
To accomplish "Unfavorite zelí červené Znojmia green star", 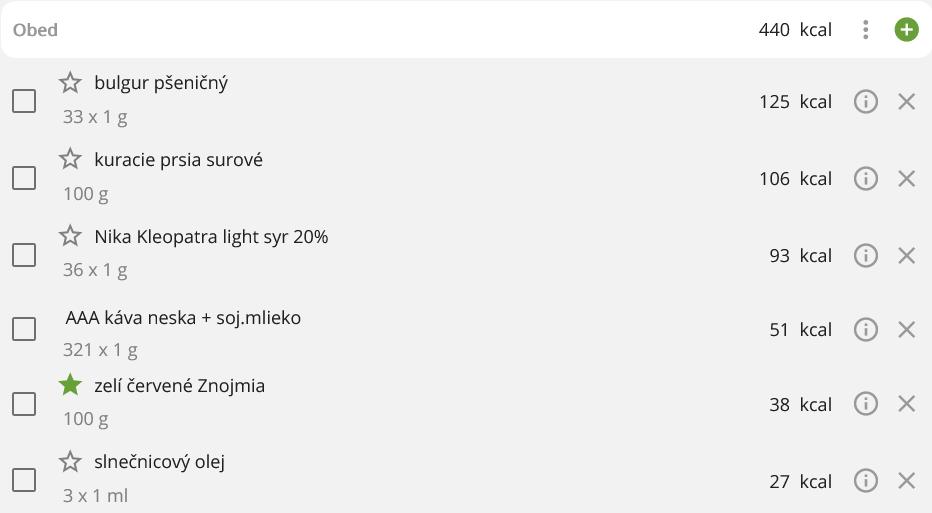I will point(70,385).
